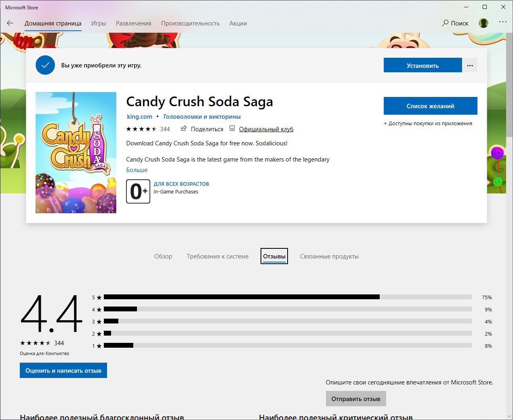
Task: Click the 9% rating percentage
Action: [488, 309]
